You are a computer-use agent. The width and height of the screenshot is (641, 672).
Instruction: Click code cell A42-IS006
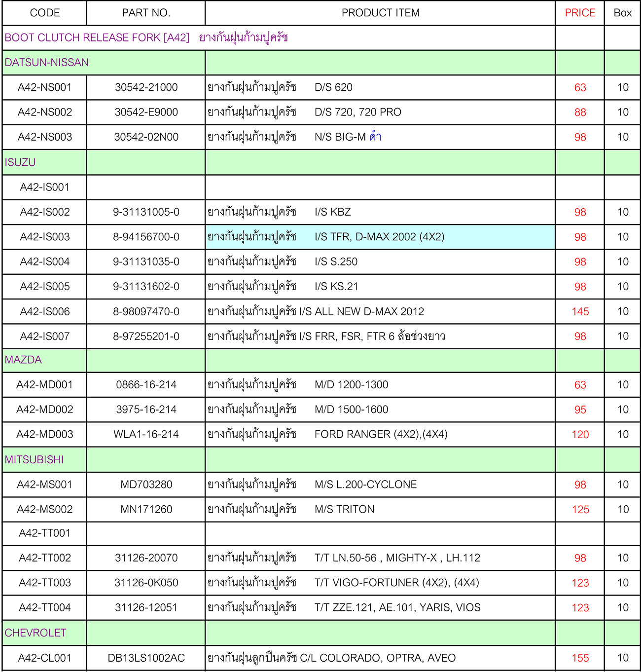point(45,312)
